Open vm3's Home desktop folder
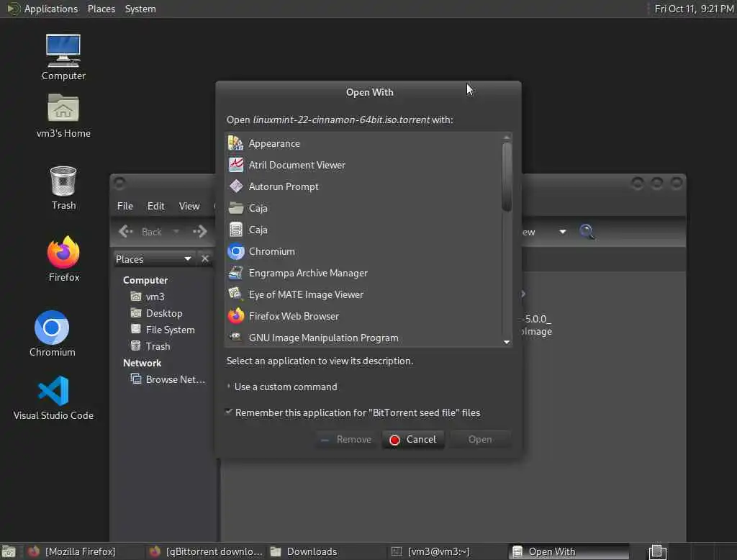 point(63,116)
